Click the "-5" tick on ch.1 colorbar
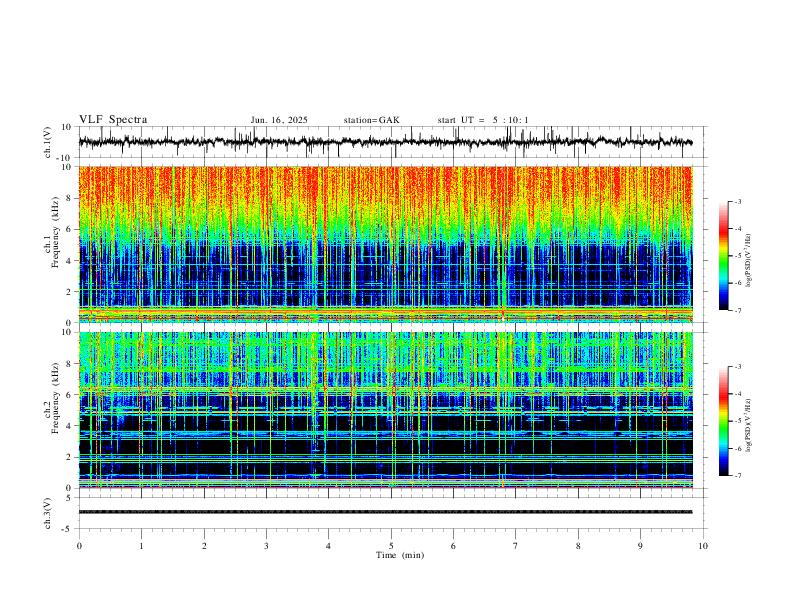Screen dimensions: 792x612 [737, 256]
